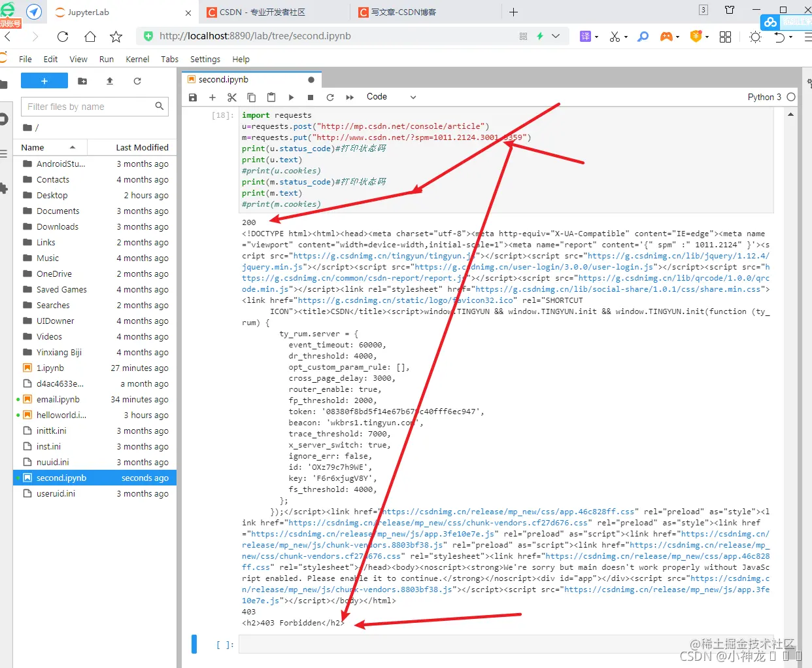This screenshot has height=668, width=812.
Task: Click the Python 3 kernel name
Action: 764,97
